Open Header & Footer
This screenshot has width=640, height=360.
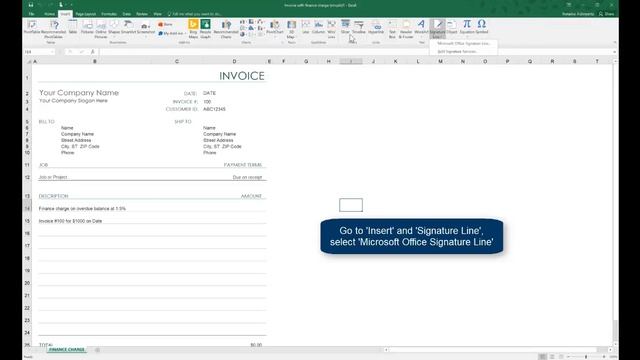click(406, 29)
